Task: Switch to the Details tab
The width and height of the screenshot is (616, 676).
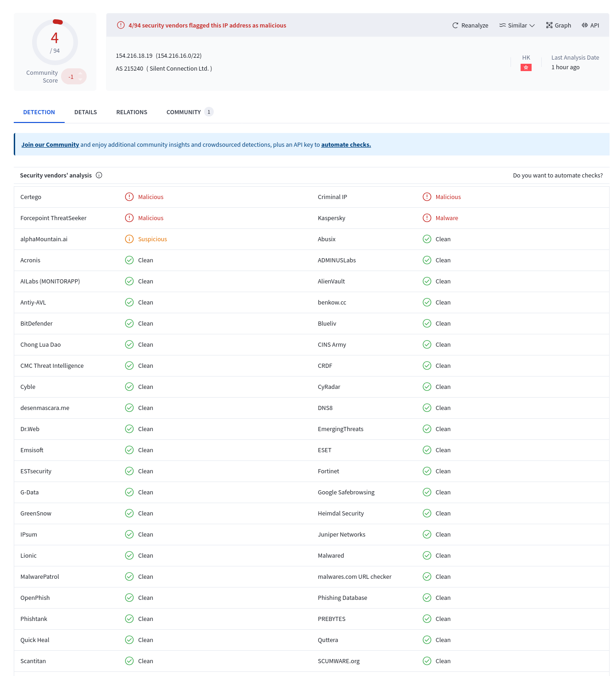Action: point(86,112)
